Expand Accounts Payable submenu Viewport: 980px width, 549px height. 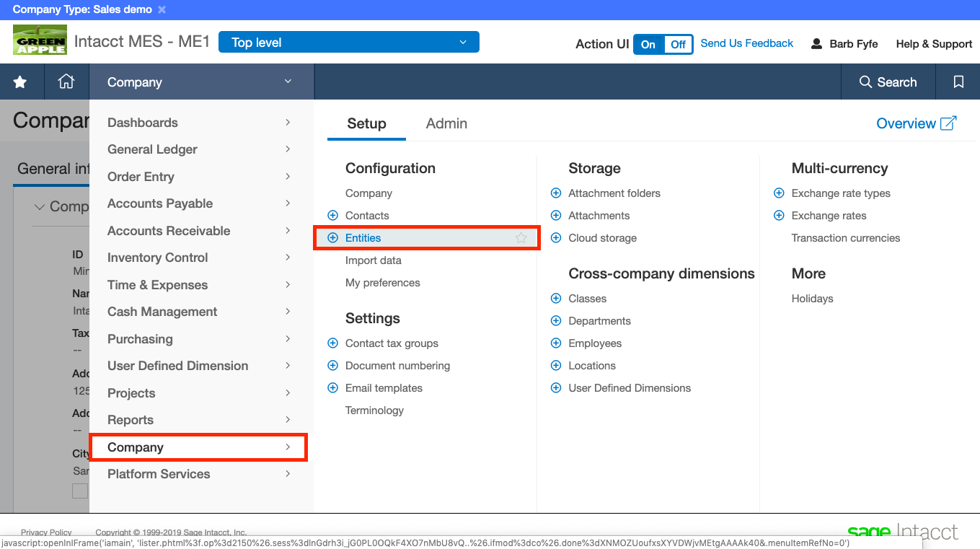click(288, 203)
